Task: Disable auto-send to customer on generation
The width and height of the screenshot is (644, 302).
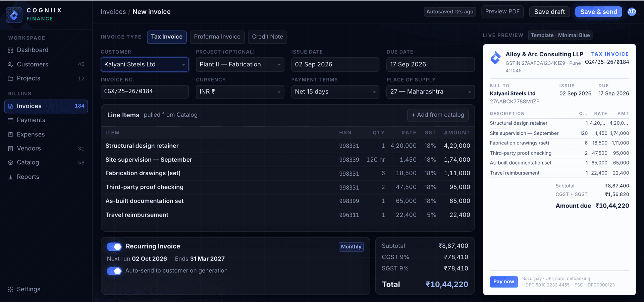Action: [x=114, y=271]
